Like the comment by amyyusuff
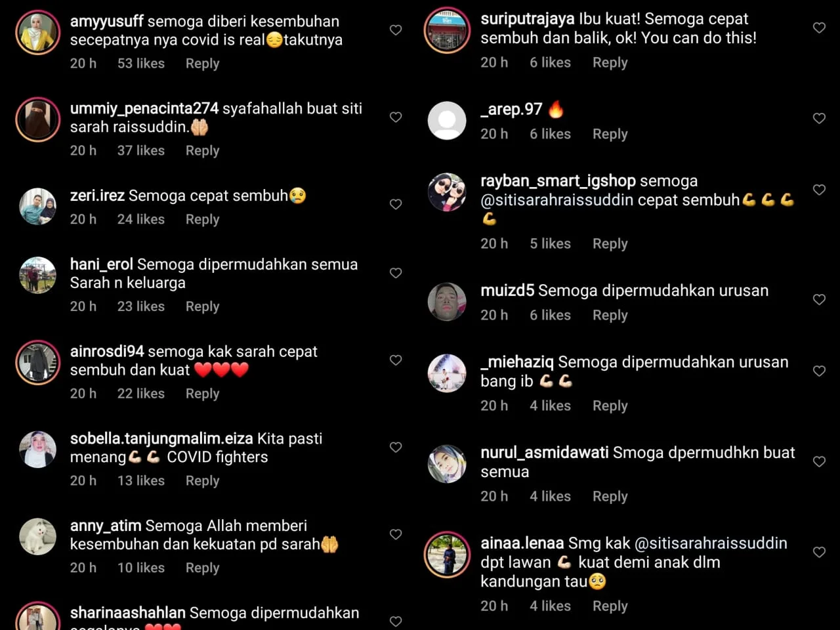The height and width of the screenshot is (630, 840). coord(396,30)
